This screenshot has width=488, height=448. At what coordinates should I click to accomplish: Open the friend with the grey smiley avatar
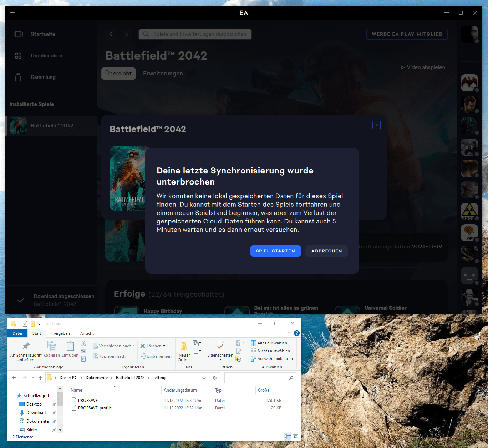tap(469, 276)
